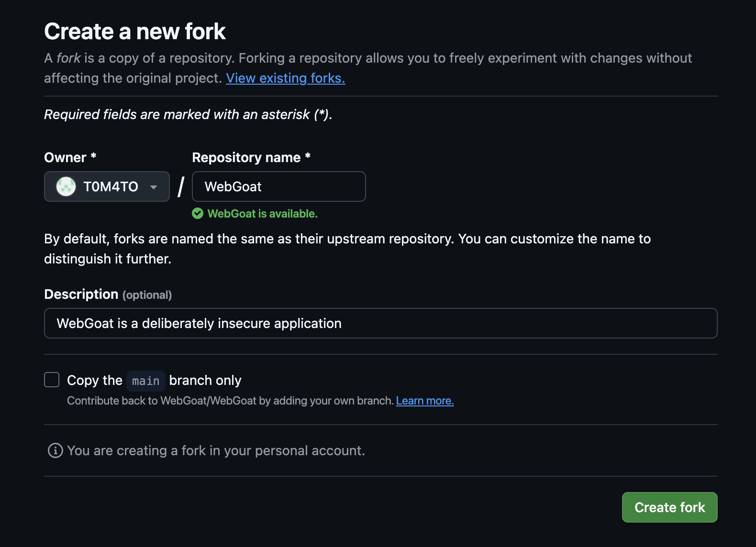The image size is (756, 547).
Task: Focus the Repository name field containing WebGoat
Action: [x=278, y=186]
